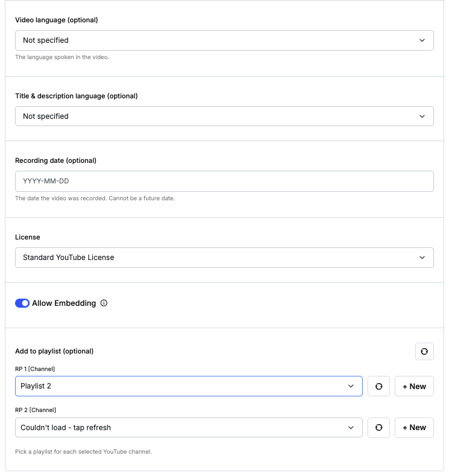
Task: Open the Title & description language dropdown
Action: (x=224, y=116)
